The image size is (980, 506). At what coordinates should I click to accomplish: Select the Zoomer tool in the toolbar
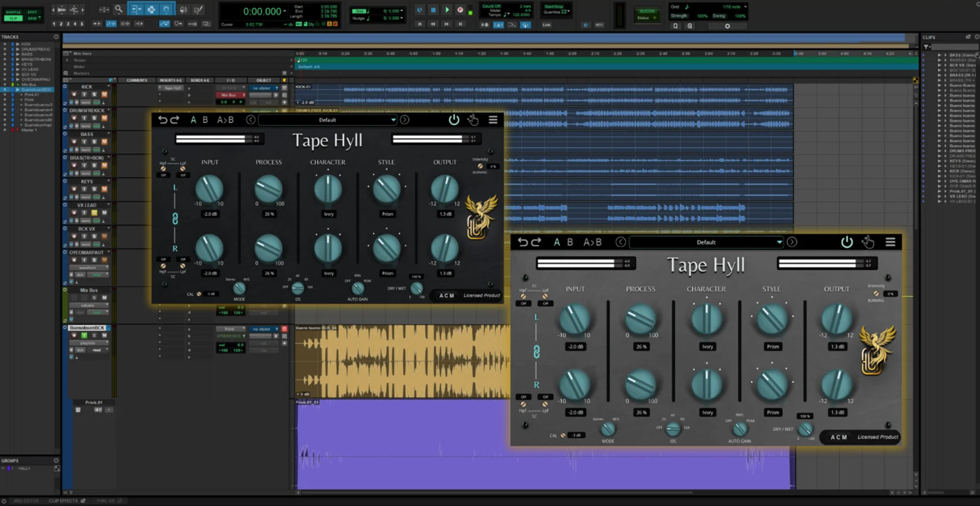coord(119,9)
